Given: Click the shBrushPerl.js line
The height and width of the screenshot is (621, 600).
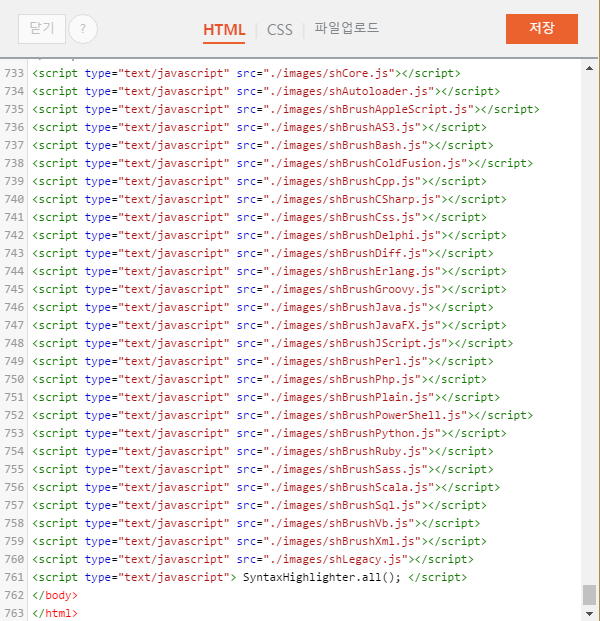Looking at the screenshot, I should [x=263, y=362].
